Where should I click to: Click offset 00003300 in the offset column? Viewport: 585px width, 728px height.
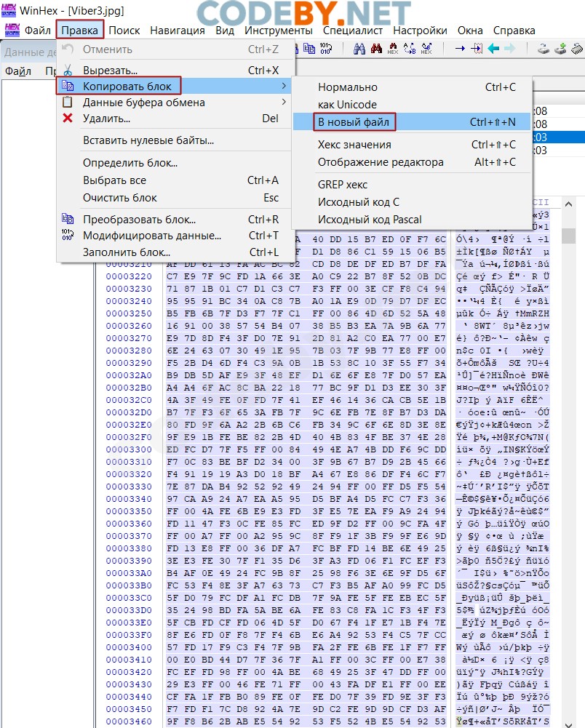[x=129, y=449]
